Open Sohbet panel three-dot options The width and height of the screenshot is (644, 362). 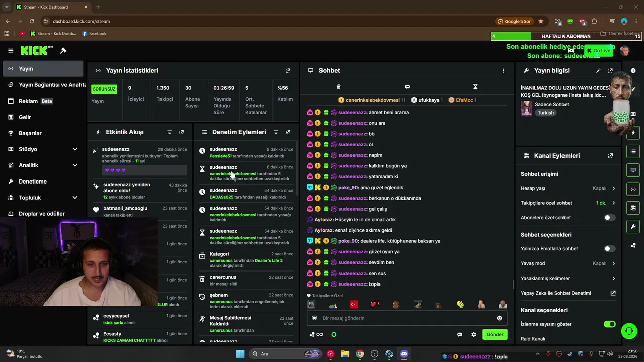tap(503, 71)
